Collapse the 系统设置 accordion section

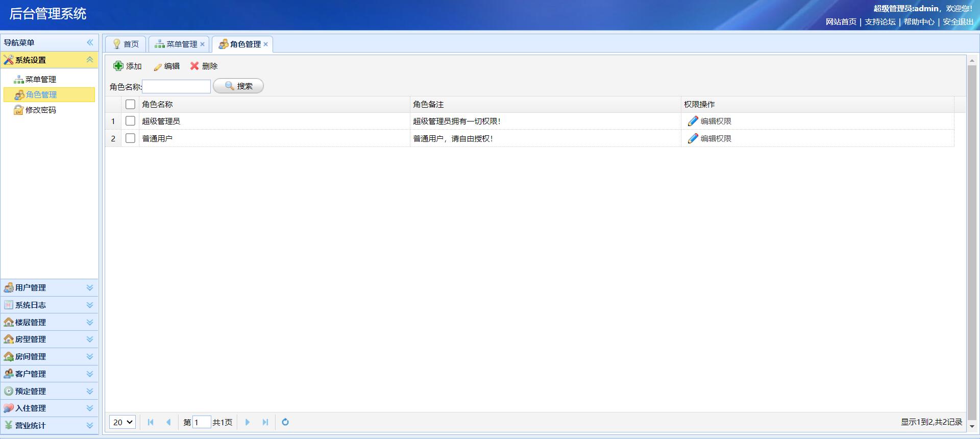pyautogui.click(x=90, y=60)
